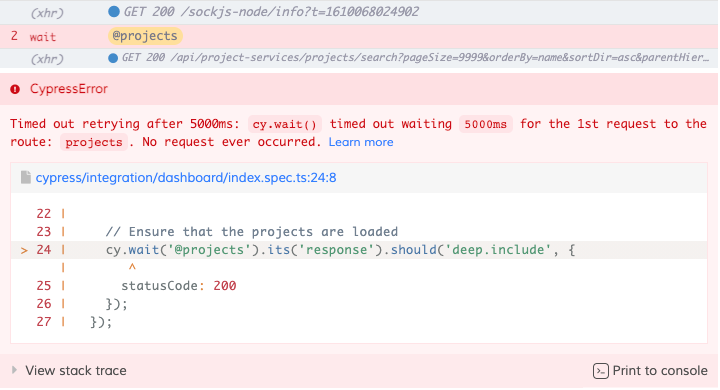Image resolution: width=720 pixels, height=390 pixels.
Task: Click the console icon next to Print to console
Action: click(x=601, y=371)
